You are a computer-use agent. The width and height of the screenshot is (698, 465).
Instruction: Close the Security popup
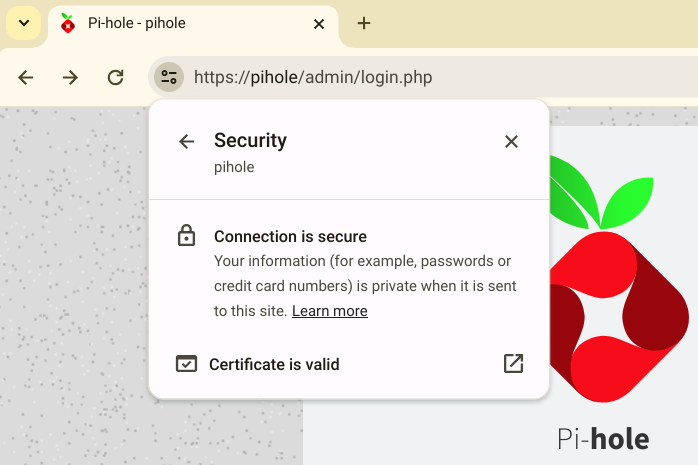click(x=511, y=142)
